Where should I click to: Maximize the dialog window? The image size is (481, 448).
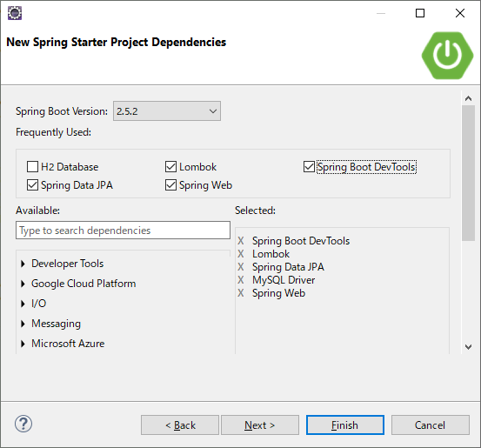coord(420,13)
